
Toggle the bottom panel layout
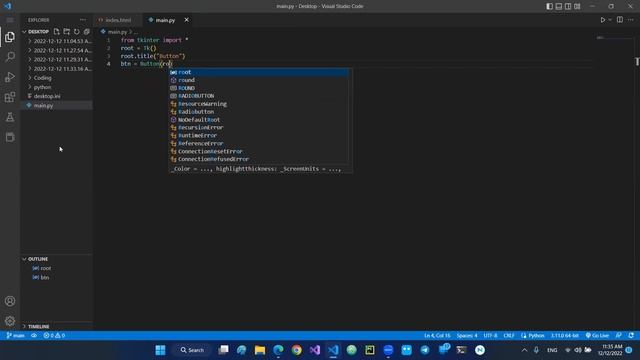pyautogui.click(x=559, y=6)
